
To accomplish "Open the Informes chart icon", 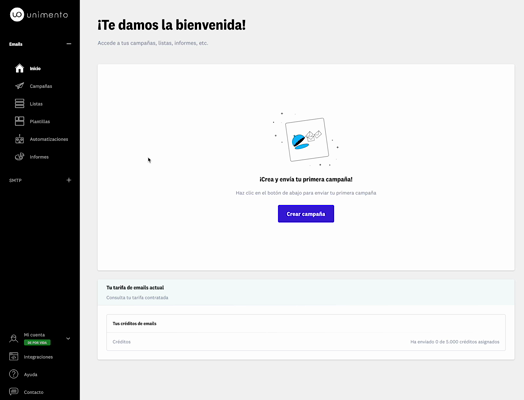I will (x=19, y=156).
